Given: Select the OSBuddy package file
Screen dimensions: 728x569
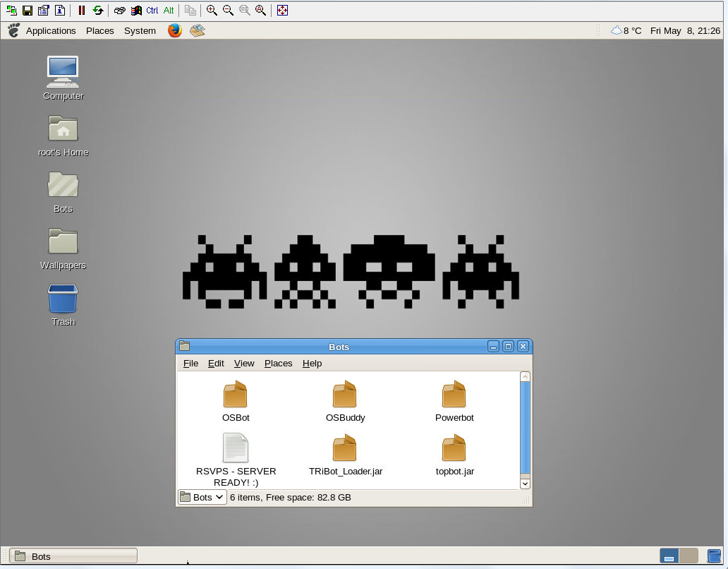Looking at the screenshot, I should point(345,401).
